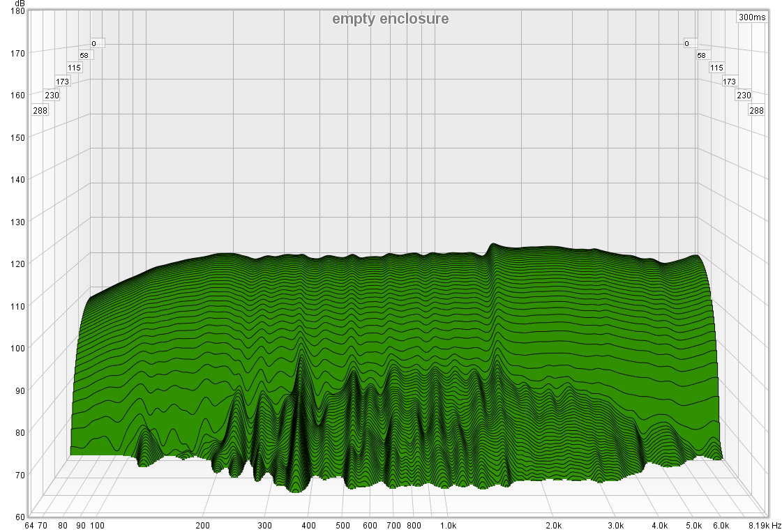Click "0" time label on left time axis
The height and width of the screenshot is (532, 782).
click(98, 43)
